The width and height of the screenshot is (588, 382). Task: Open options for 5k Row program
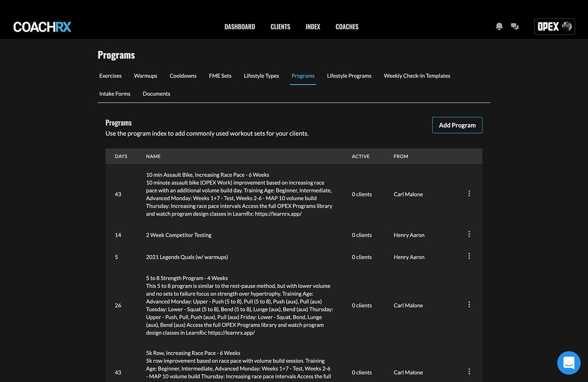click(x=469, y=372)
